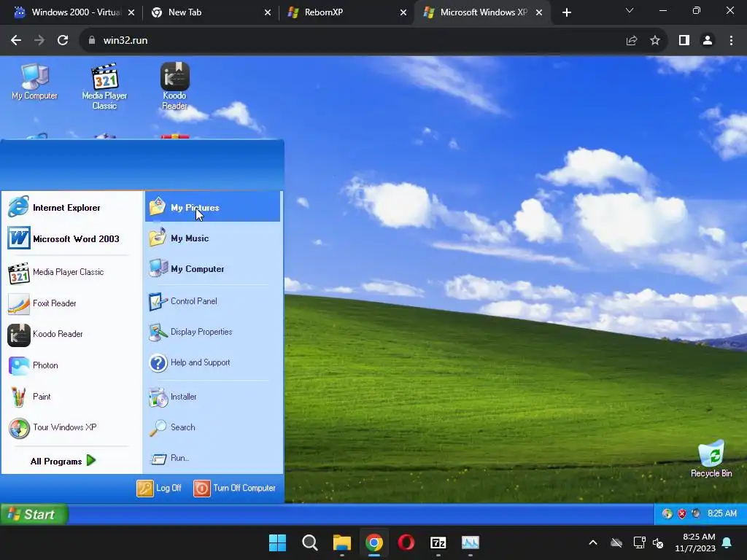This screenshot has width=747, height=560.
Task: Toggle Chrome side panel
Action: (684, 41)
